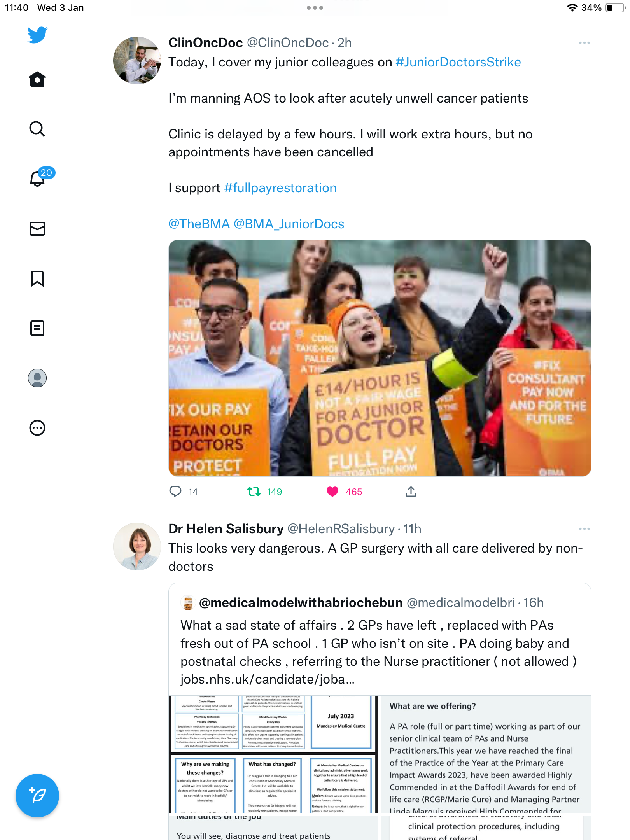The height and width of the screenshot is (840, 630).
Task: Tap the compose new tweet button
Action: (x=37, y=796)
